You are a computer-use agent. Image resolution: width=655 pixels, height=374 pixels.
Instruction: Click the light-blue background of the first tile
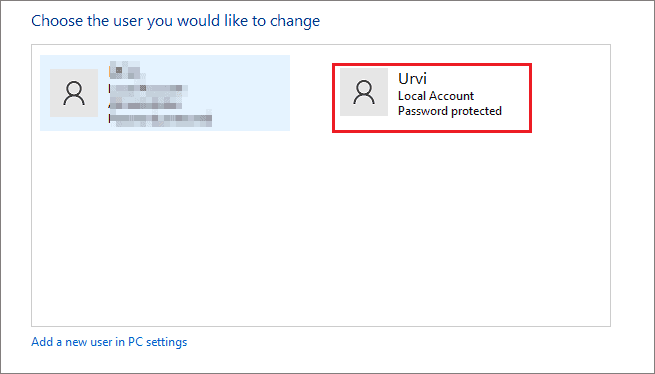[251, 93]
